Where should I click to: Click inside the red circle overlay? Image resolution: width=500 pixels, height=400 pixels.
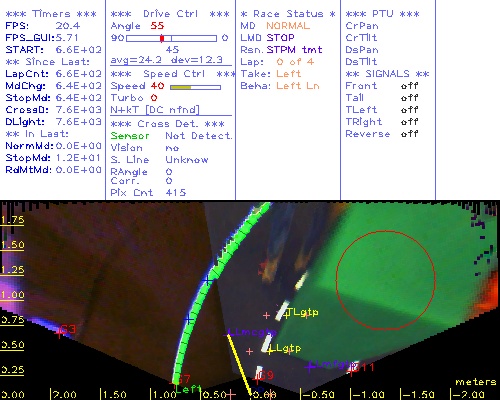[x=386, y=280]
